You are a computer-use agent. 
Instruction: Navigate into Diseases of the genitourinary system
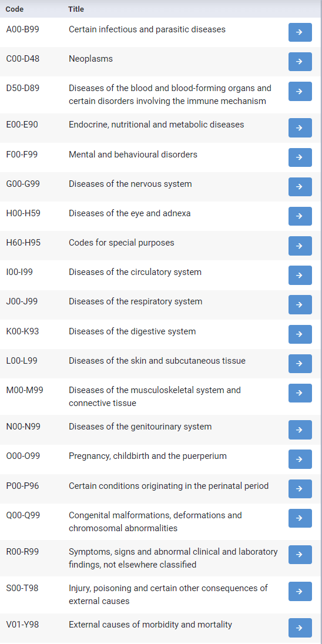click(300, 430)
